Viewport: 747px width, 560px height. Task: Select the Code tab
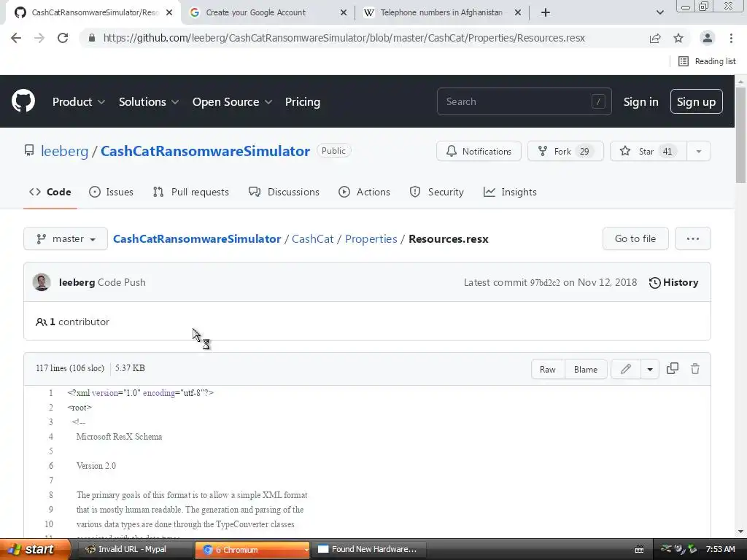[x=50, y=192]
